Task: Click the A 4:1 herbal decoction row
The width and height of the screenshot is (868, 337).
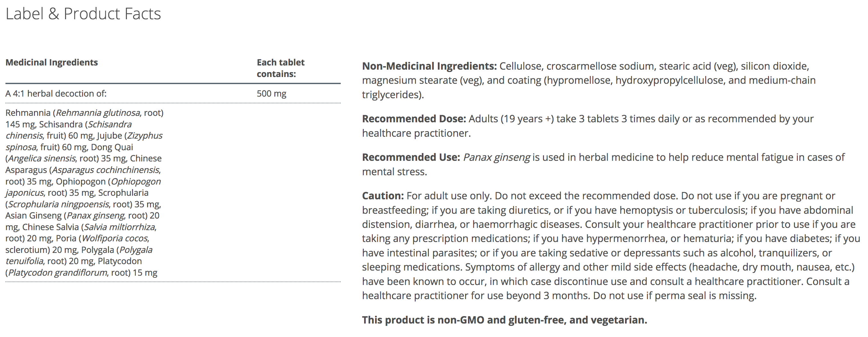Action: [56, 93]
